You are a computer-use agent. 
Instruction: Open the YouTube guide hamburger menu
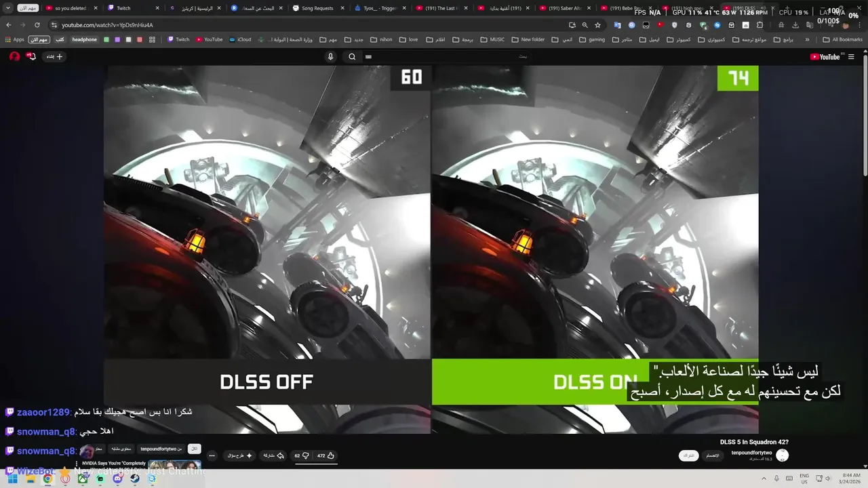pyautogui.click(x=851, y=57)
